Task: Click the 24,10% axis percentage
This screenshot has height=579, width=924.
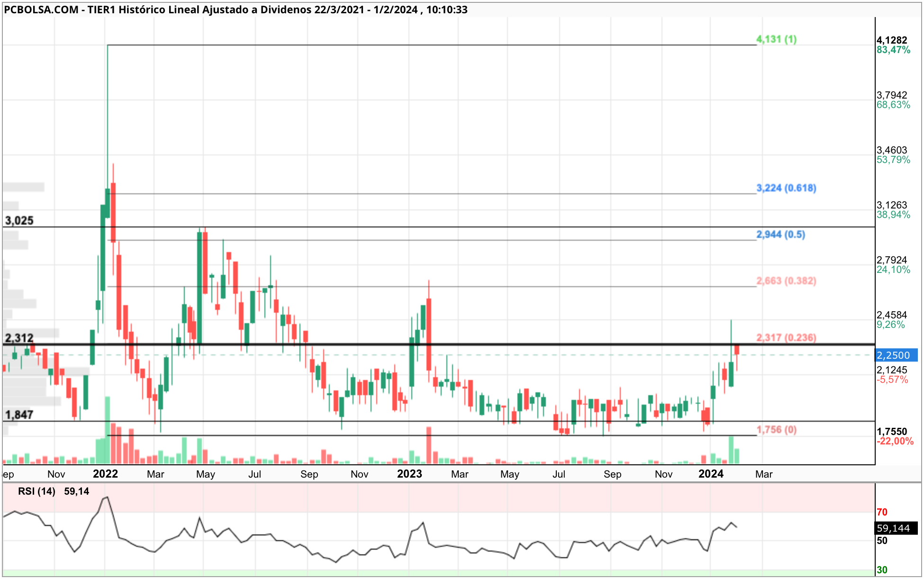Action: [x=893, y=270]
